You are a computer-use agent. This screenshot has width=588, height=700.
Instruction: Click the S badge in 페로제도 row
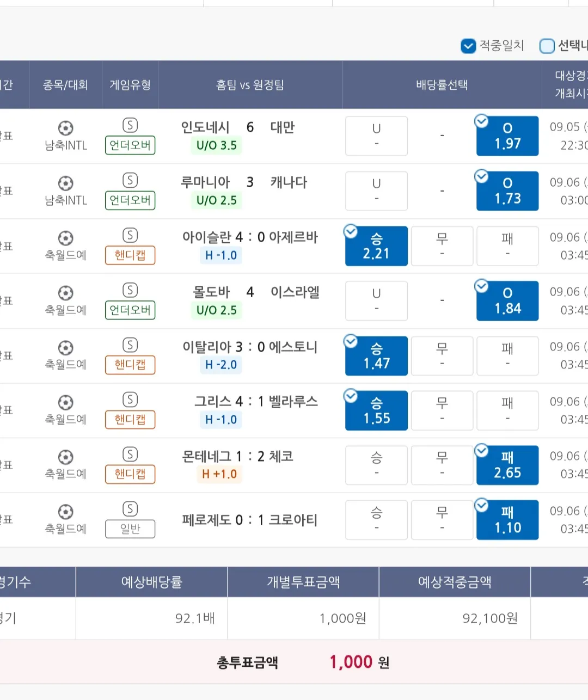(130, 509)
